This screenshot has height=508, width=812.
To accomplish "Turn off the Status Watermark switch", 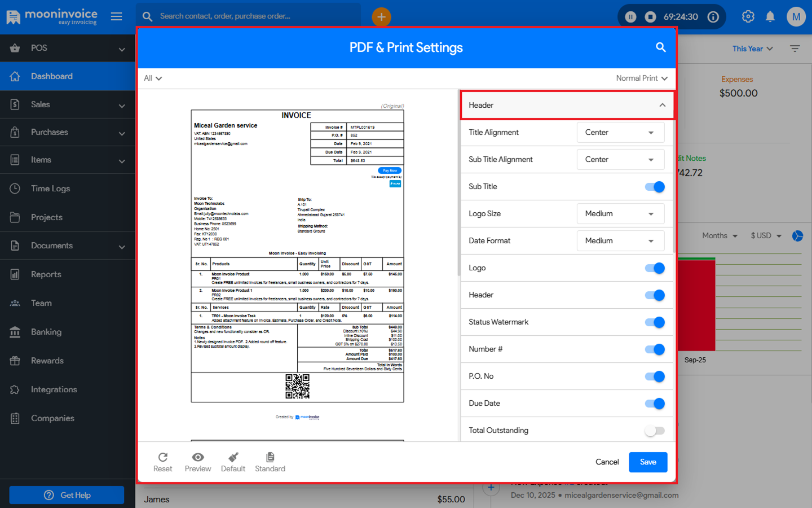I will pyautogui.click(x=654, y=322).
